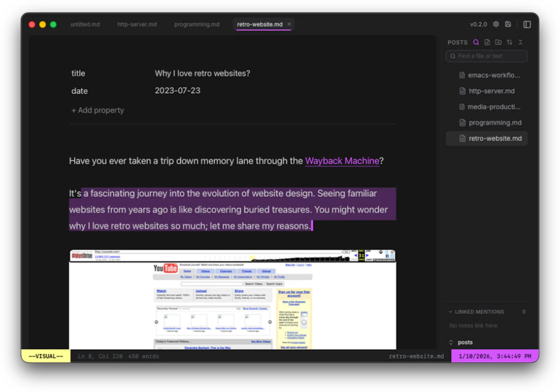Click the save file icon
560x392 pixels.
pyautogui.click(x=508, y=24)
